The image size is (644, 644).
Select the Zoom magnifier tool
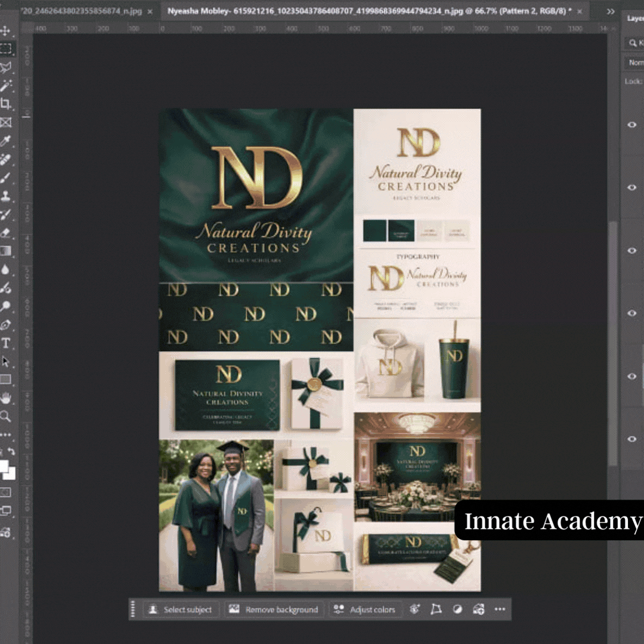[6, 416]
